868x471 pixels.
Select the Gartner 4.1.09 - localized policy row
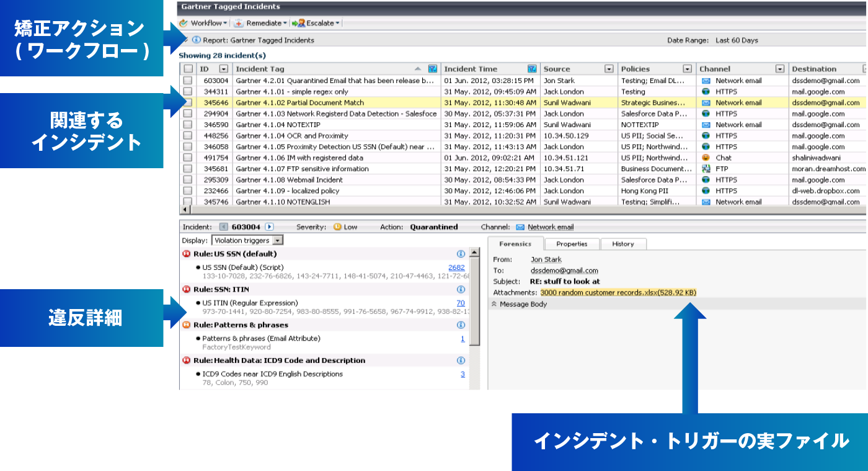[x=523, y=191]
